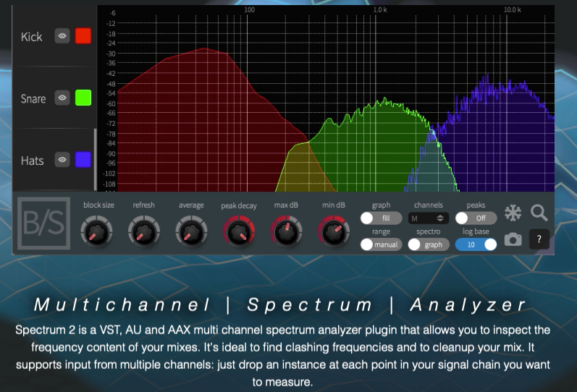Click the average knob
577x392 pixels.
pyautogui.click(x=191, y=231)
